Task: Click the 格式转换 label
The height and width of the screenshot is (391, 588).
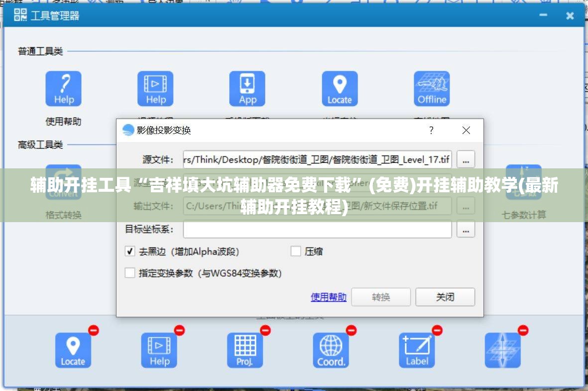Action: (x=63, y=215)
